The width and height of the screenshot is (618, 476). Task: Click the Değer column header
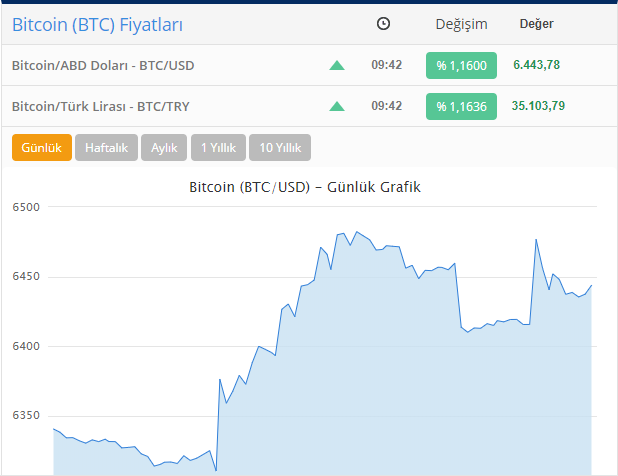tap(536, 24)
